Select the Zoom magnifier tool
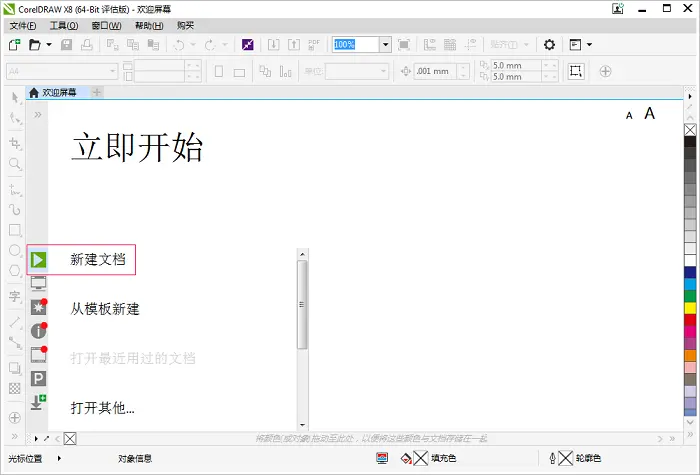Screen dimensions: 700x475 coord(15,163)
